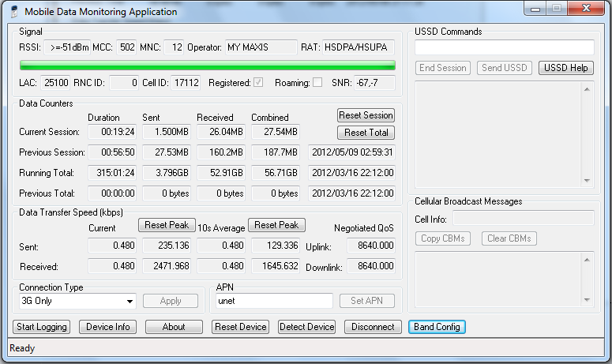Click the APN text field
Viewport: 612px width, 364px height.
point(273,301)
